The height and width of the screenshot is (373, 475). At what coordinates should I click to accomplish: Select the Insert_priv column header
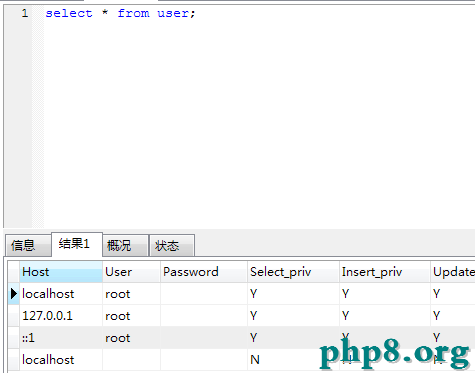click(385, 272)
